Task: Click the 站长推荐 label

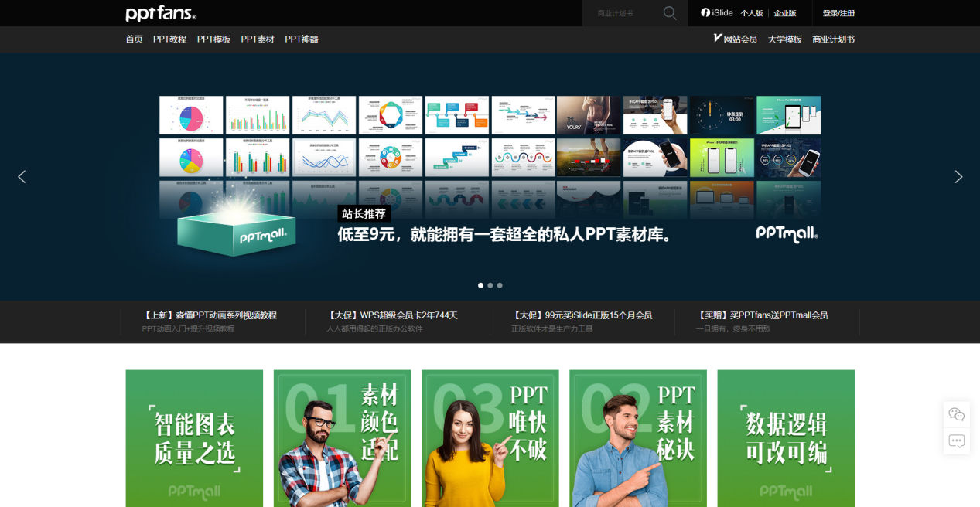Action: (x=364, y=214)
